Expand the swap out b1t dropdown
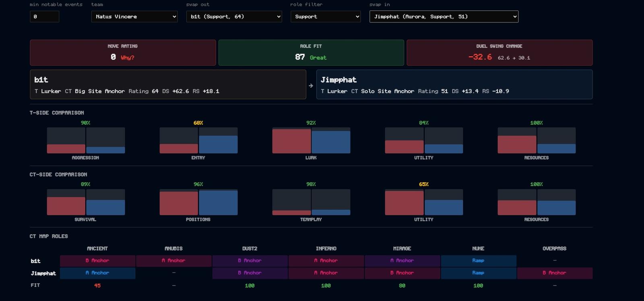Screen dimensions: 644x301 234,16
